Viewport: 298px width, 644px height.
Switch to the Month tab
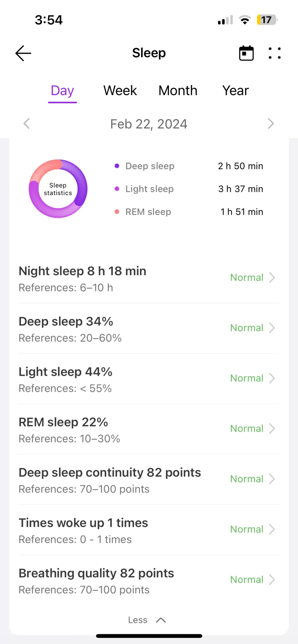pyautogui.click(x=178, y=91)
